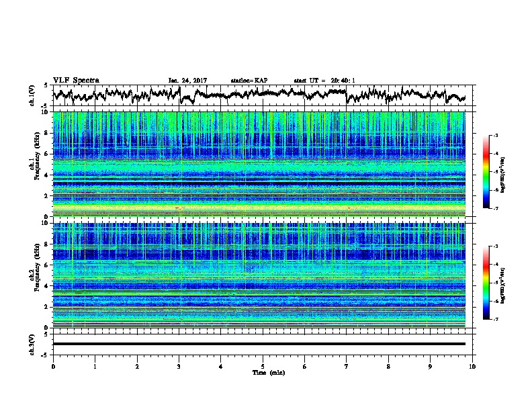Click time axis tick label "7"
The image size is (532, 411).
347,366
